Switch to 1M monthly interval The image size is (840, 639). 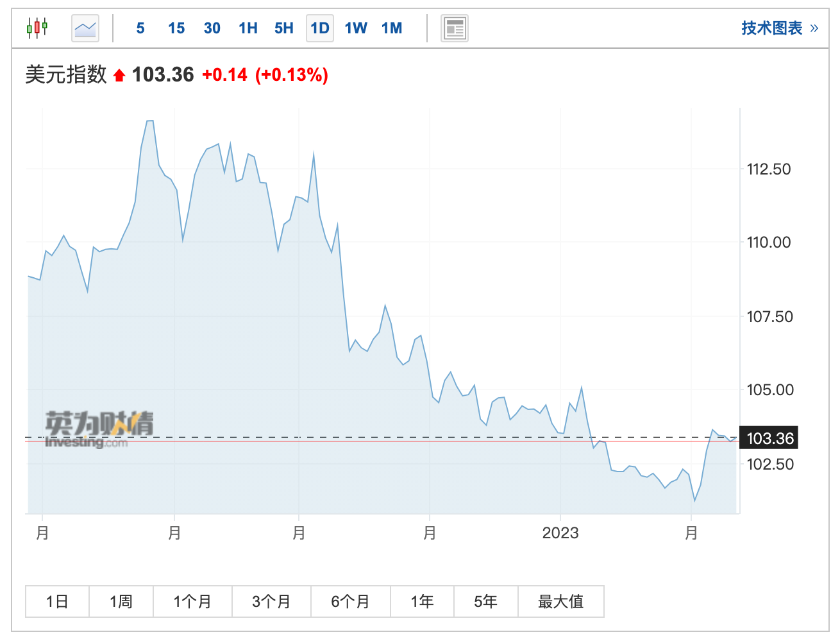pos(392,28)
